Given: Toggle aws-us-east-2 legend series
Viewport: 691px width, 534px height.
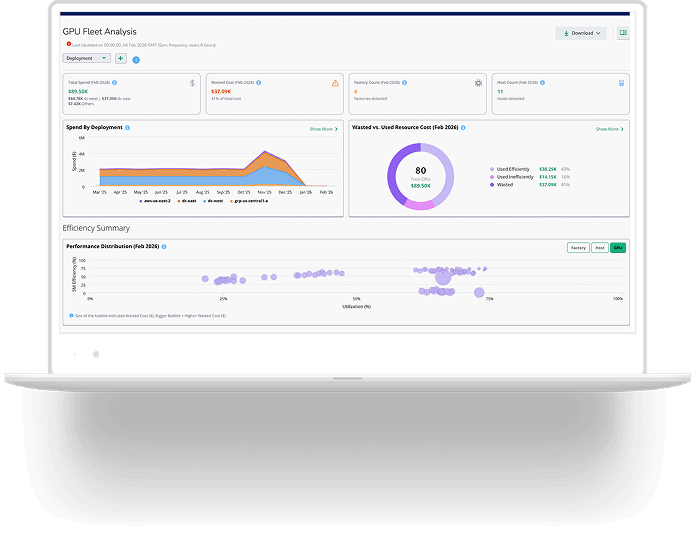Looking at the screenshot, I should (x=155, y=201).
